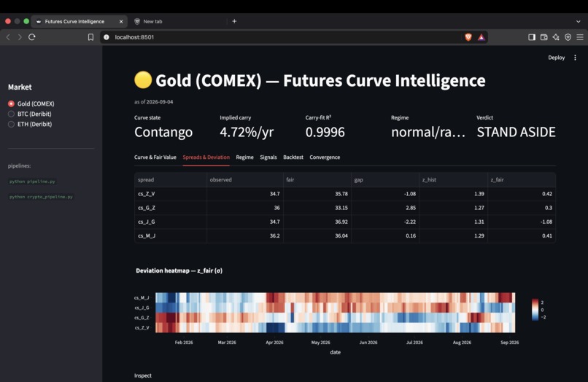Sort table by spread column header

click(x=171, y=180)
